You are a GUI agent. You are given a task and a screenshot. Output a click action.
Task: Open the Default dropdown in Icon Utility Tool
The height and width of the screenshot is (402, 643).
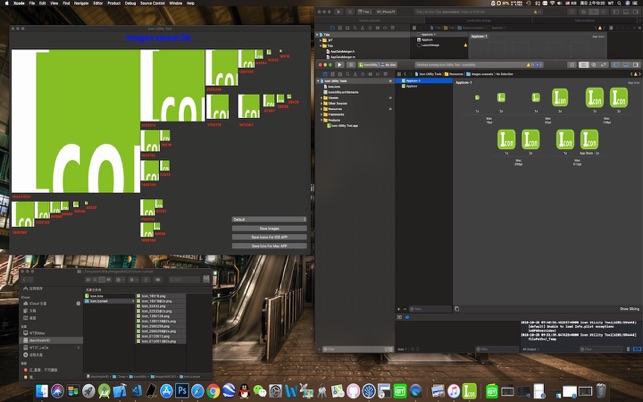click(x=269, y=219)
